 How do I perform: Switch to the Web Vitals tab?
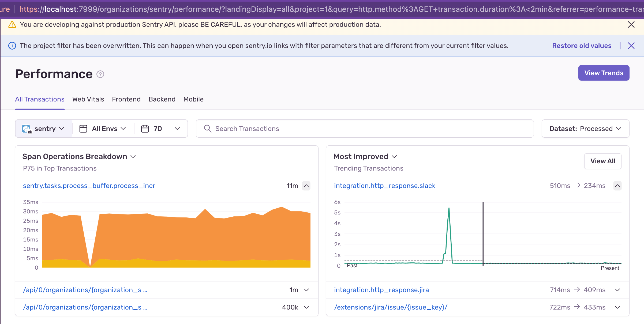click(x=88, y=99)
